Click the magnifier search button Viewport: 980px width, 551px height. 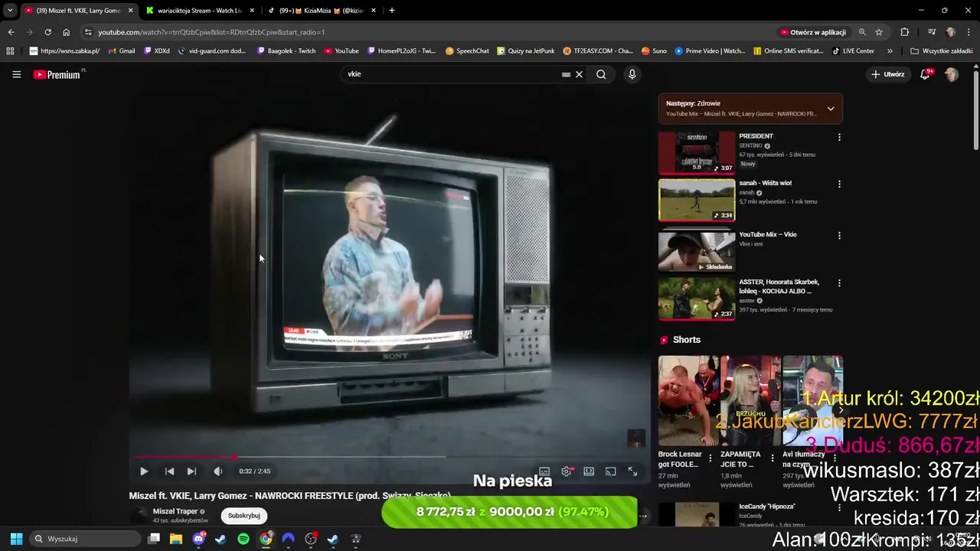click(x=601, y=74)
